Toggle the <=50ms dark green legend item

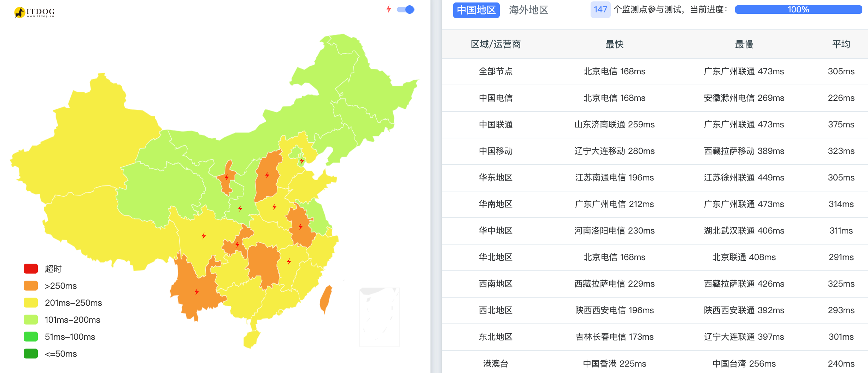(50, 354)
